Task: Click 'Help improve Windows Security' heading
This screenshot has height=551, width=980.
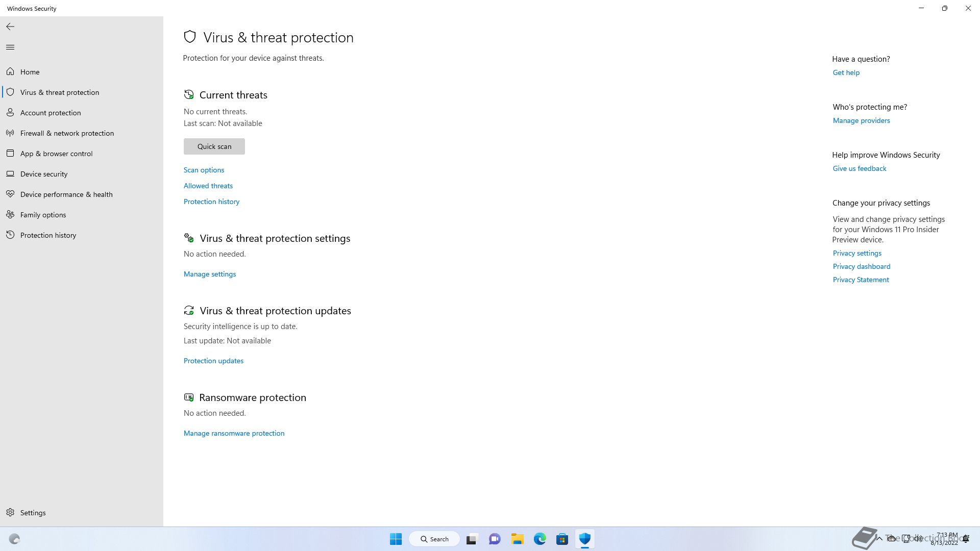Action: pyautogui.click(x=886, y=155)
